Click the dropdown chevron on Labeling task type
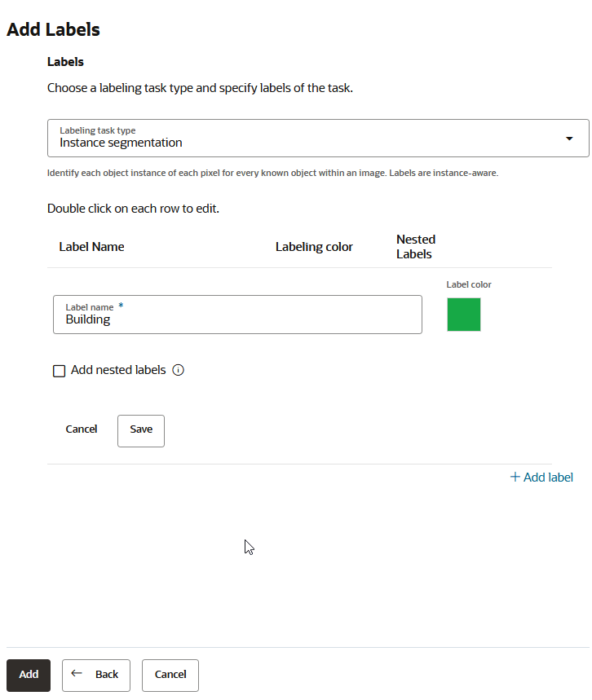The height and width of the screenshot is (700, 592). [x=569, y=138]
